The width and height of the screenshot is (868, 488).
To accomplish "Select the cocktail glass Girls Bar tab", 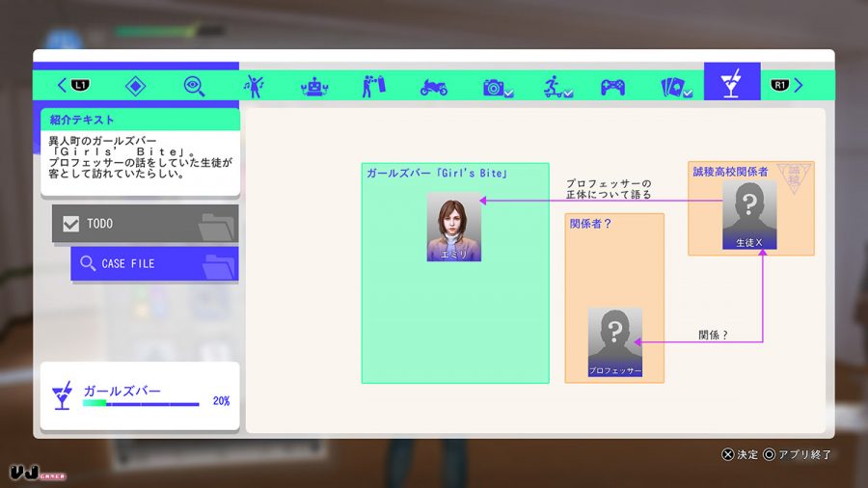I will click(x=732, y=82).
